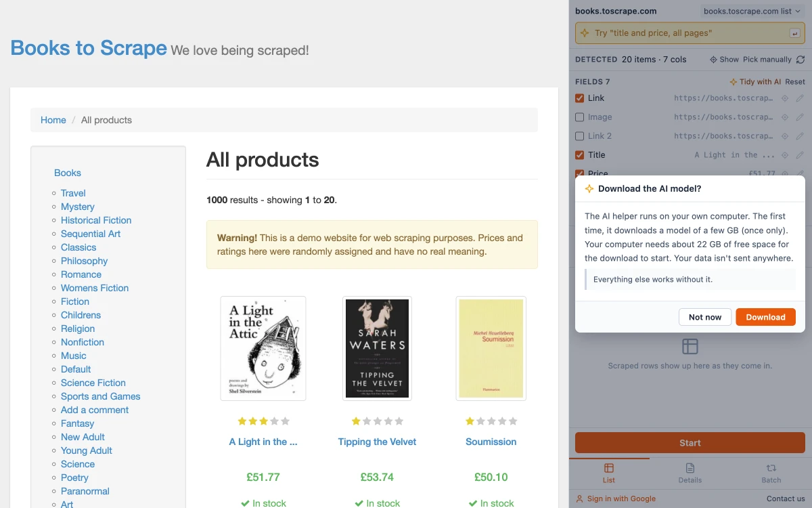Toggle the Title field checkbox
812x508 pixels.
[x=579, y=155]
